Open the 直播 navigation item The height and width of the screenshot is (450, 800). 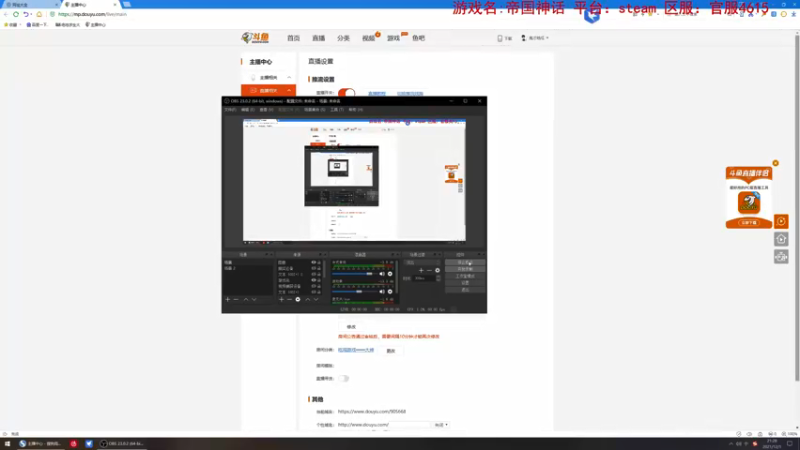click(318, 38)
